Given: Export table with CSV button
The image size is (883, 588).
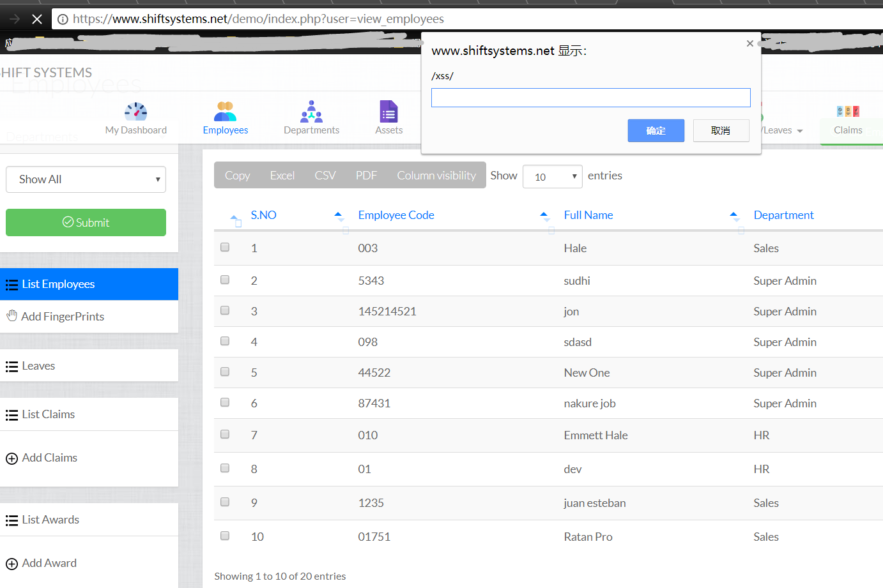Looking at the screenshot, I should 325,176.
